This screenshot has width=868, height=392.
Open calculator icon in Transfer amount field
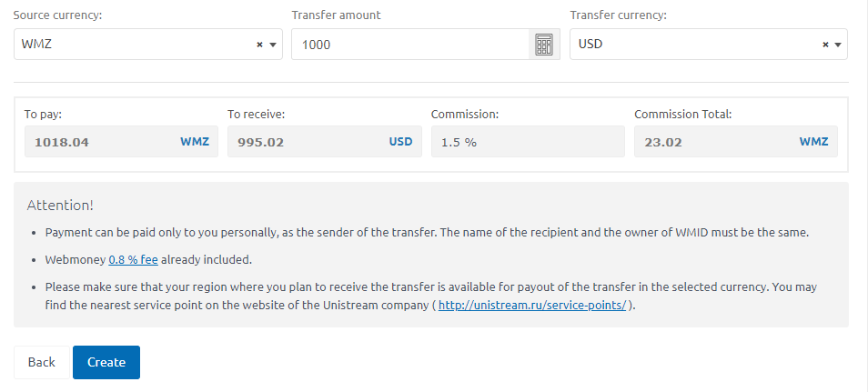[543, 45]
